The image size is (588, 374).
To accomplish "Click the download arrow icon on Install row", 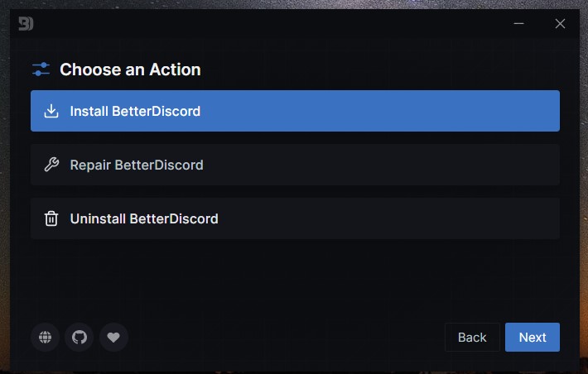I will (51, 111).
